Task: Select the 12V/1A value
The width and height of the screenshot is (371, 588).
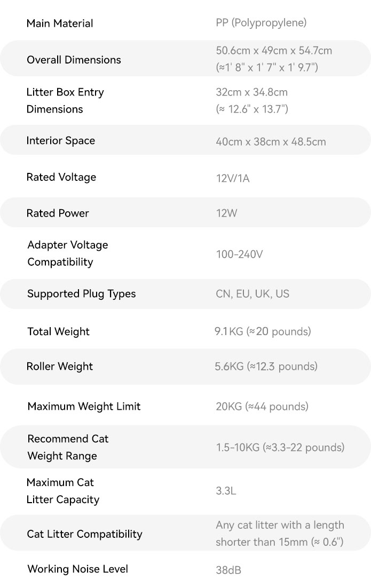Action: (233, 178)
